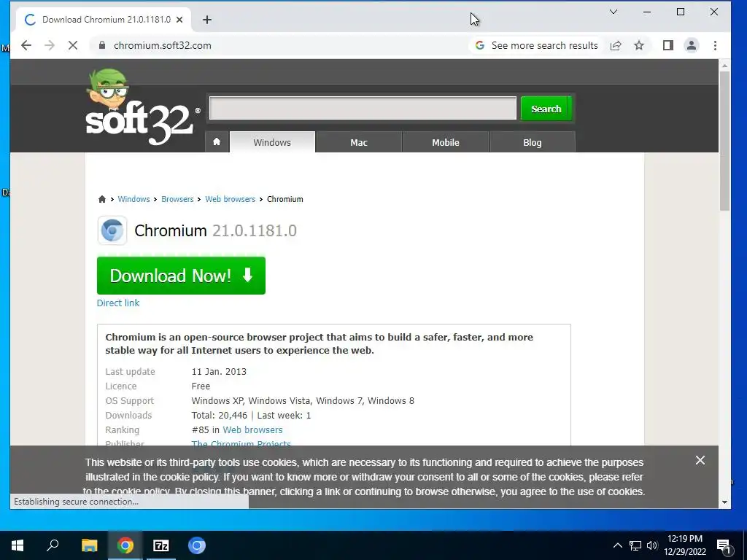
Task: Open the Browsers breadcrumb link
Action: 177,199
